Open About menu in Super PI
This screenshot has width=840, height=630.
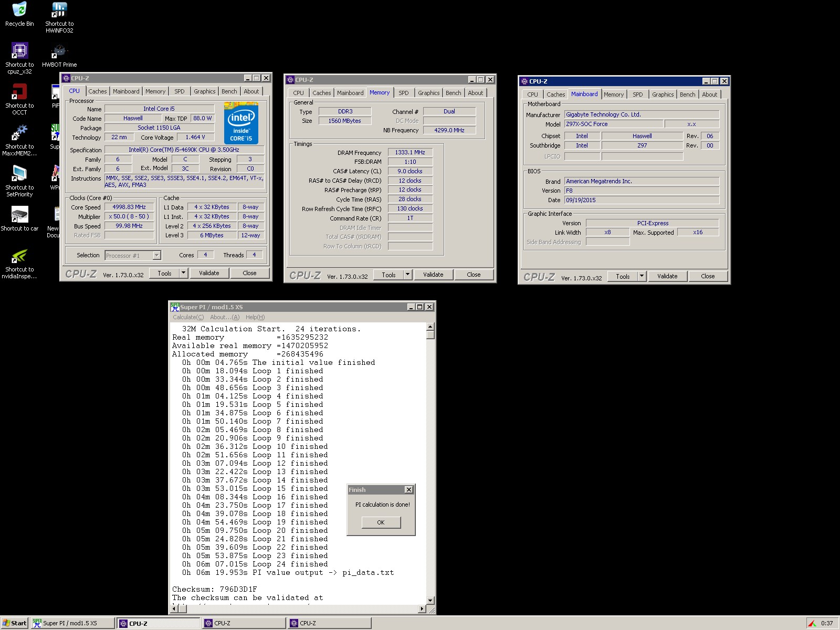point(224,317)
